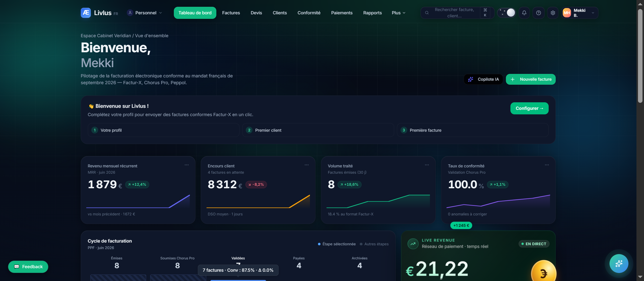
Task: Open the Factures tab
Action: (231, 13)
